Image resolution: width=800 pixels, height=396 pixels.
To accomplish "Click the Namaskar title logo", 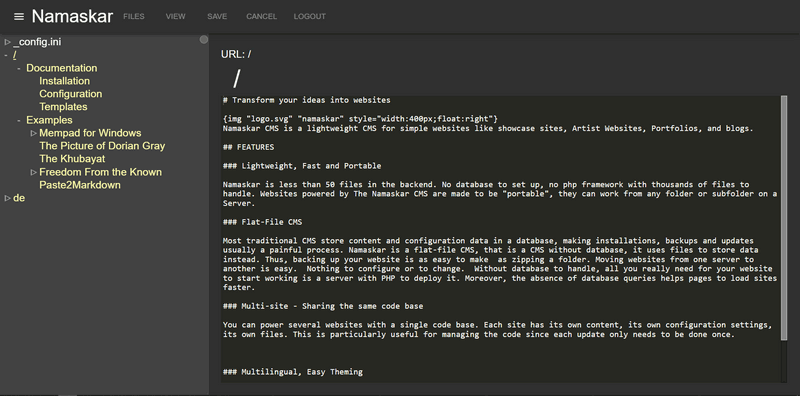I will [72, 16].
